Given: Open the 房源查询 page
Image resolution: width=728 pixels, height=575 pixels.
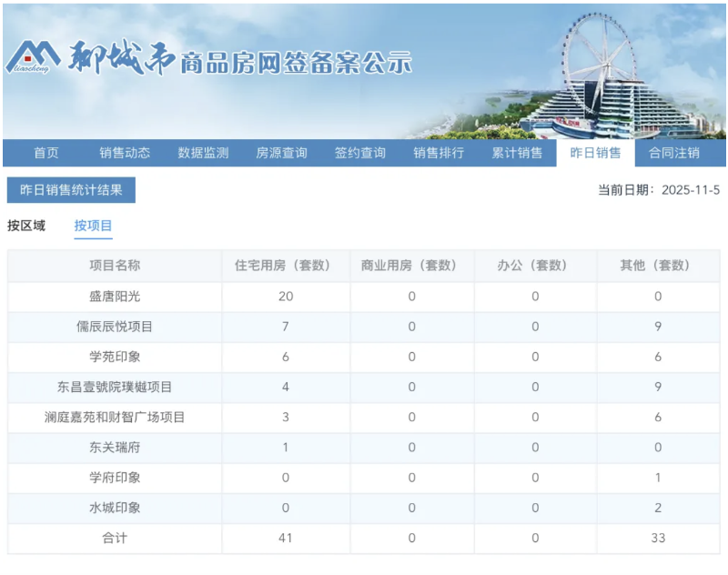Looking at the screenshot, I should click(x=282, y=153).
